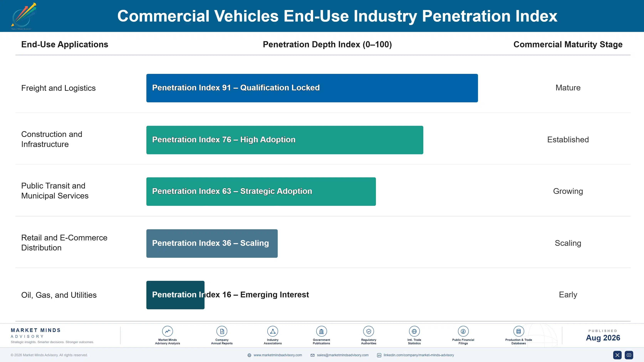Click the MARKET MINDS ADVISORY footer wordmark
The height and width of the screenshot is (362, 644).
coord(36,333)
